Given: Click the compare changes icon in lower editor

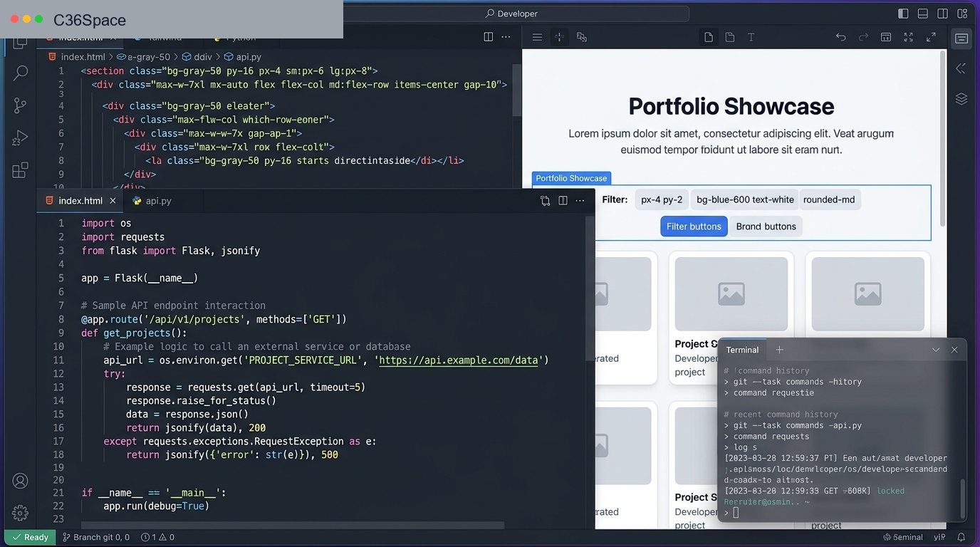Looking at the screenshot, I should tap(546, 201).
